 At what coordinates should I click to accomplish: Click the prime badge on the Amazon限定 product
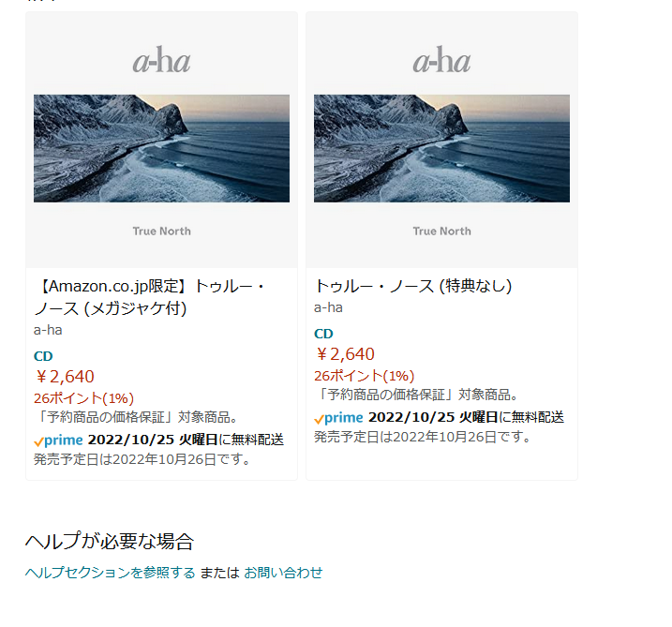pos(58,440)
